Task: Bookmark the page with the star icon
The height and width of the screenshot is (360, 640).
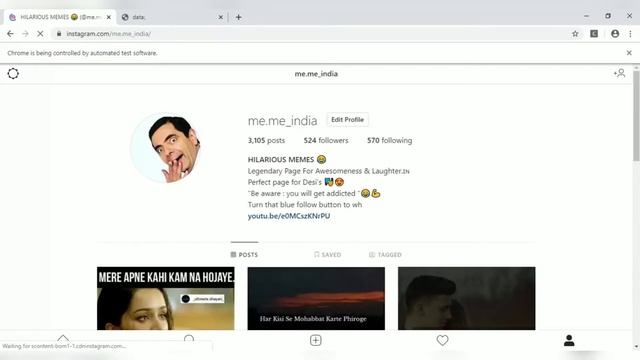Action: pos(575,34)
